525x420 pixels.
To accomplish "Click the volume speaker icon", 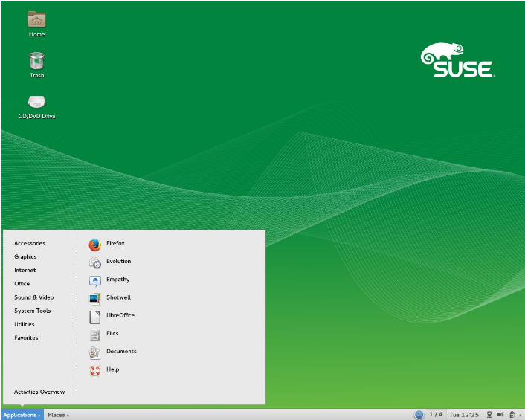I will 500,415.
